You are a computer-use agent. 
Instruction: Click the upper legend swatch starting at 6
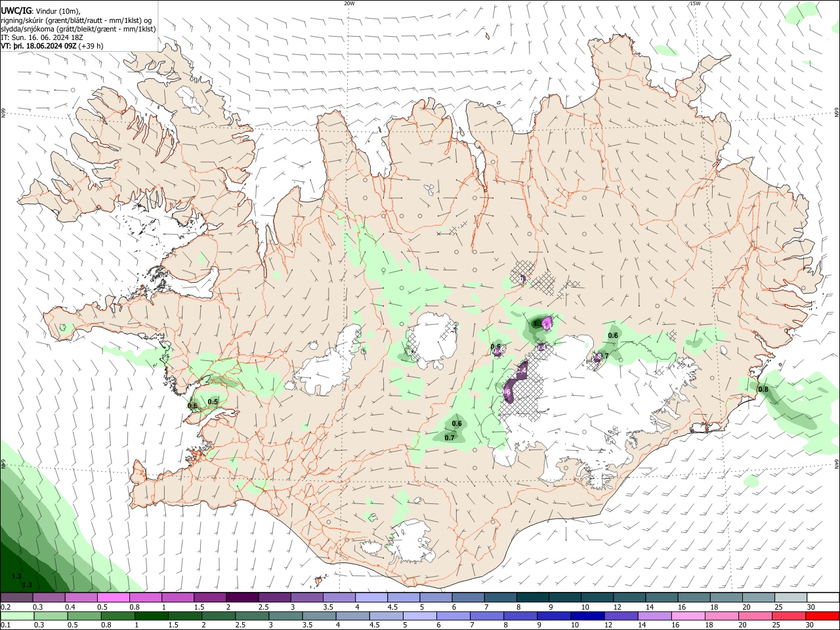pos(467,598)
